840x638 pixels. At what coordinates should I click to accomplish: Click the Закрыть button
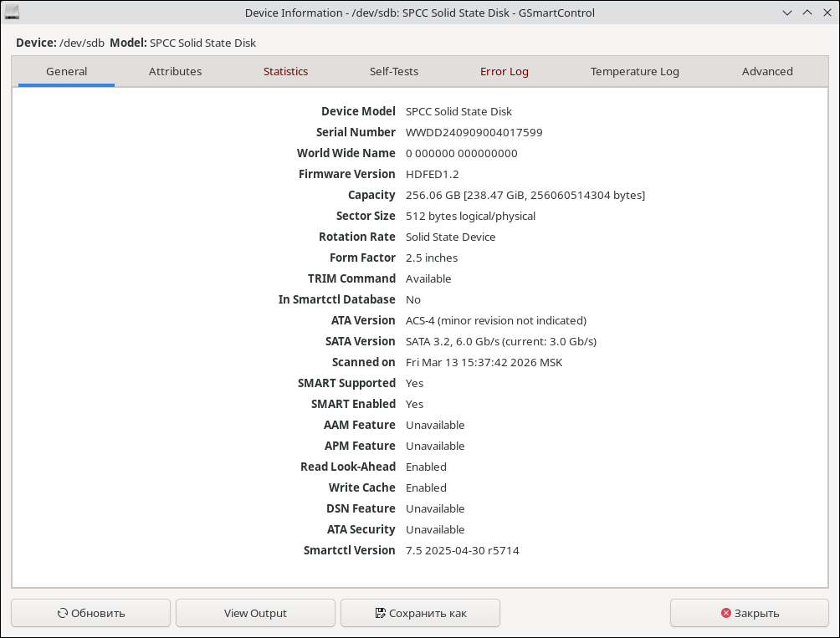[x=749, y=613]
